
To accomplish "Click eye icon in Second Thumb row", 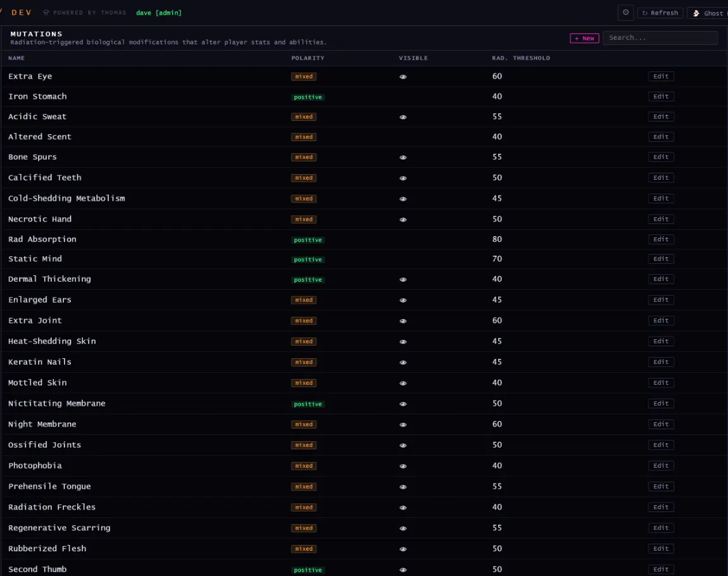I will pos(403,570).
